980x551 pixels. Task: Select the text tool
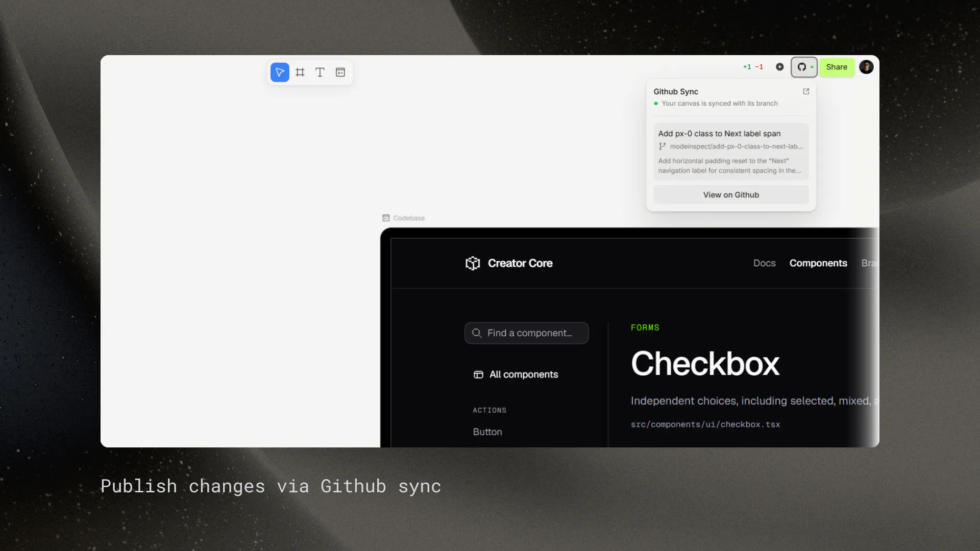point(320,72)
